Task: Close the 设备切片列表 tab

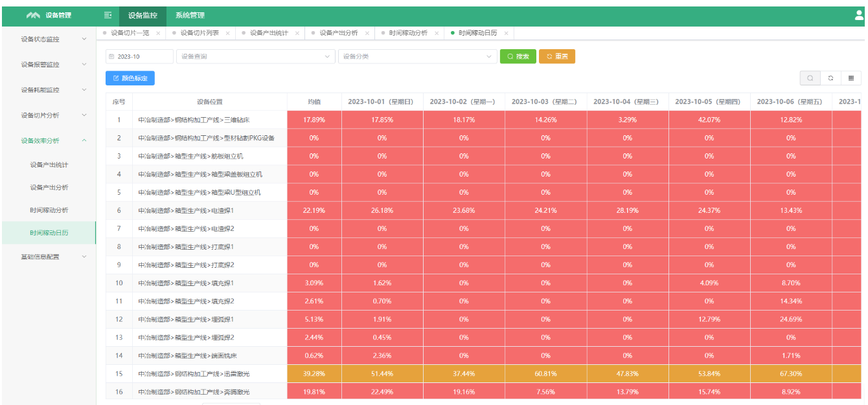Action: [227, 33]
